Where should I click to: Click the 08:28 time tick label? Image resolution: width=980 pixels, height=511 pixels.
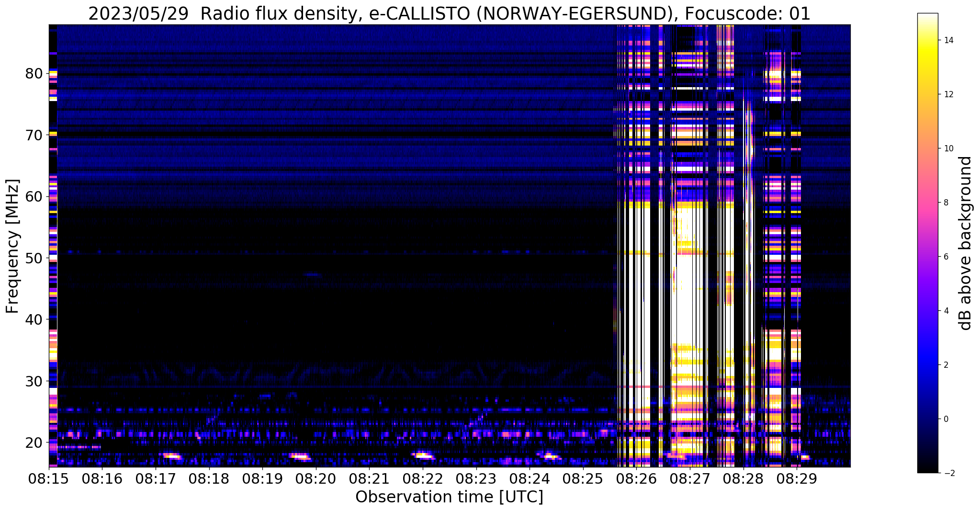pyautogui.click(x=743, y=479)
